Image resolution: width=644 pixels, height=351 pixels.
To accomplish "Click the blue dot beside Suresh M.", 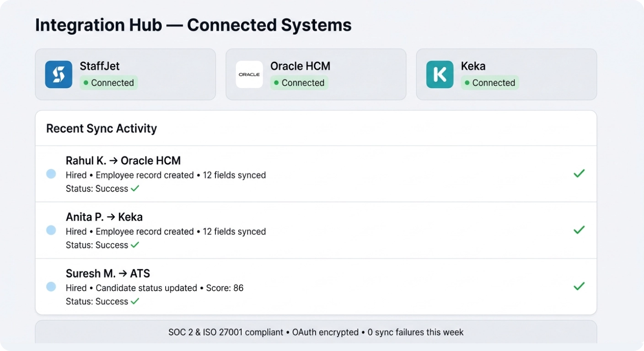I will 51,287.
